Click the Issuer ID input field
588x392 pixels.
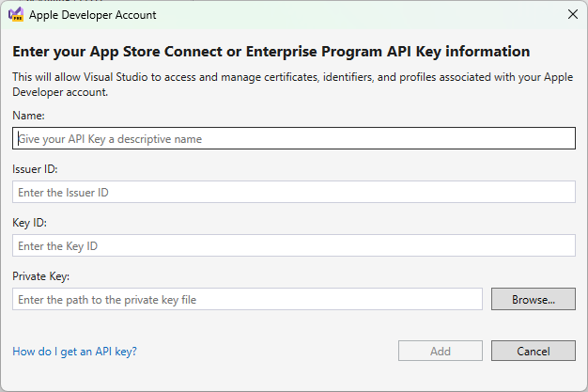294,192
